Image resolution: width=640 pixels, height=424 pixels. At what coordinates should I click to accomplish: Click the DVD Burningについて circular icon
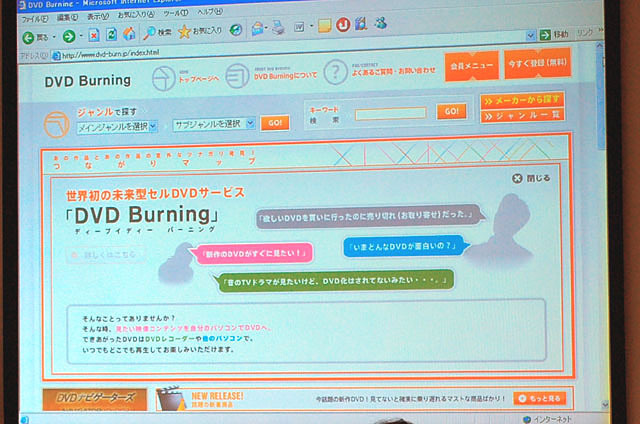click(x=235, y=74)
